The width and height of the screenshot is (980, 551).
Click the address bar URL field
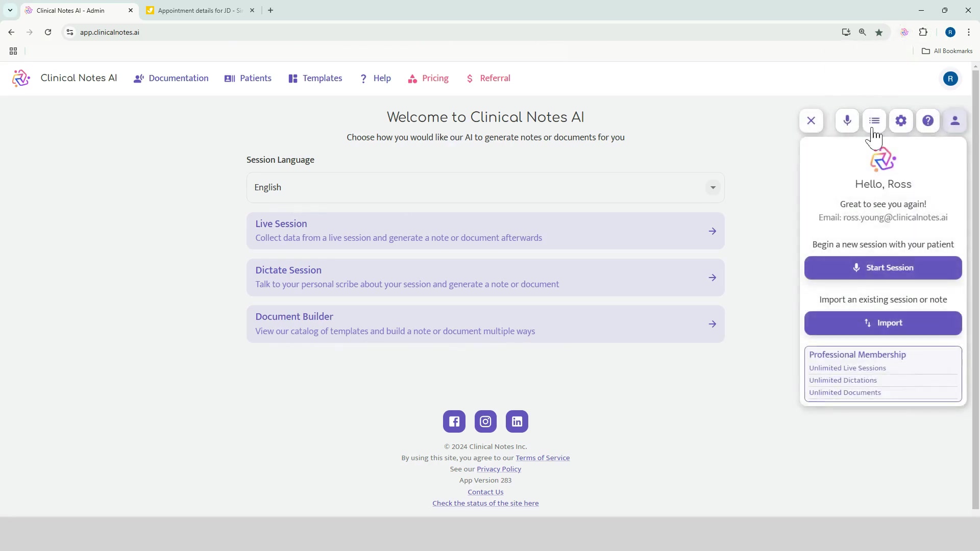pyautogui.click(x=449, y=32)
